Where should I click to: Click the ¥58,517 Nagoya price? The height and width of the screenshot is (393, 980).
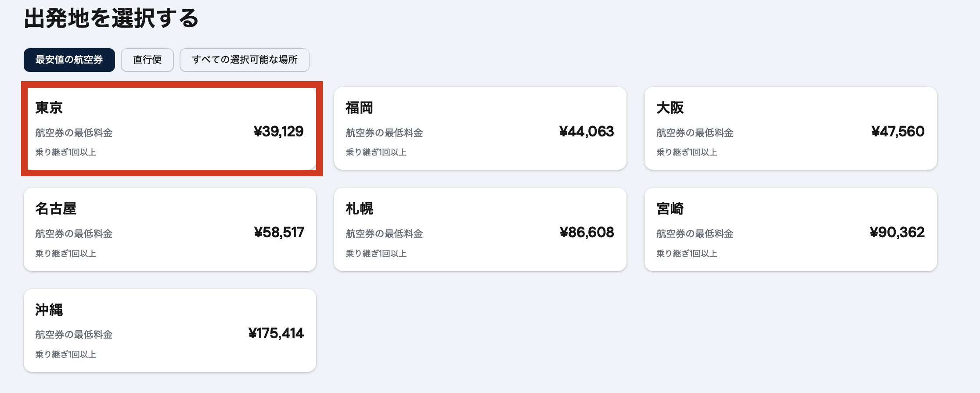[279, 232]
